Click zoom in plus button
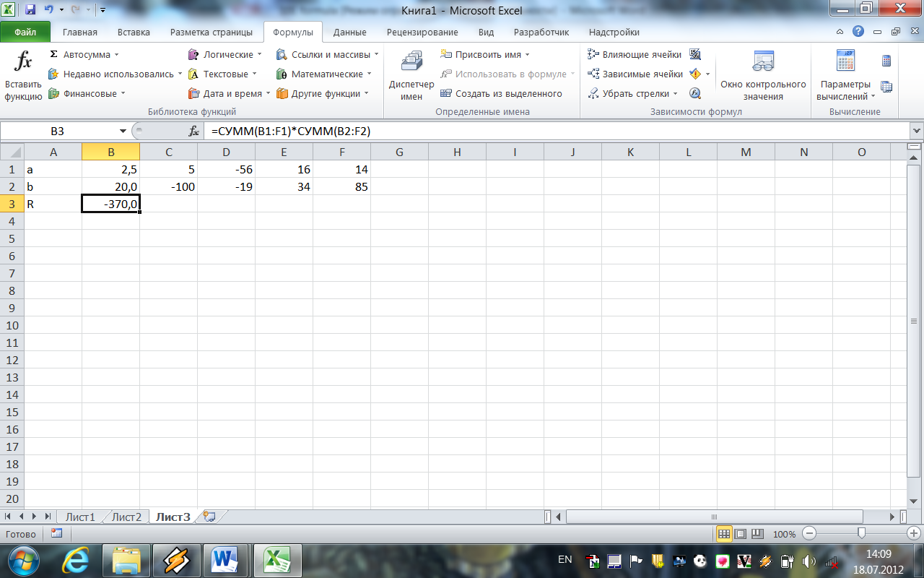924x578 pixels. (912, 534)
